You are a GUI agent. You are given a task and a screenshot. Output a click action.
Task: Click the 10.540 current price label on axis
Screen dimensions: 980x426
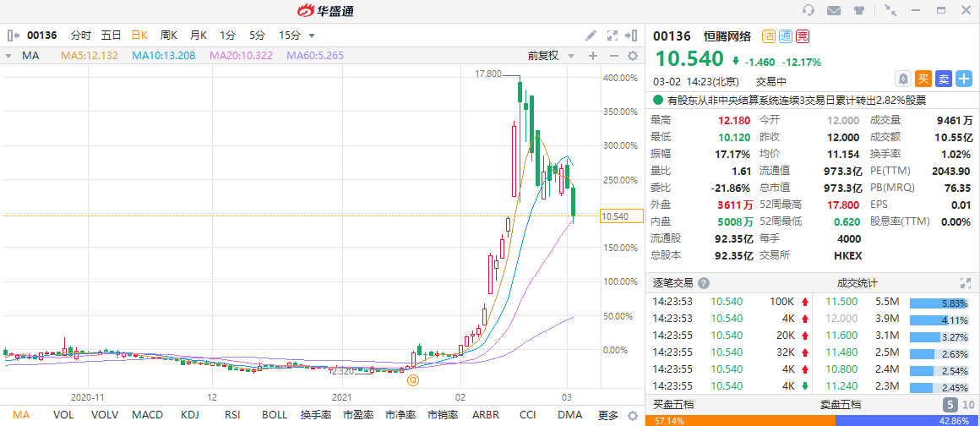pos(622,216)
